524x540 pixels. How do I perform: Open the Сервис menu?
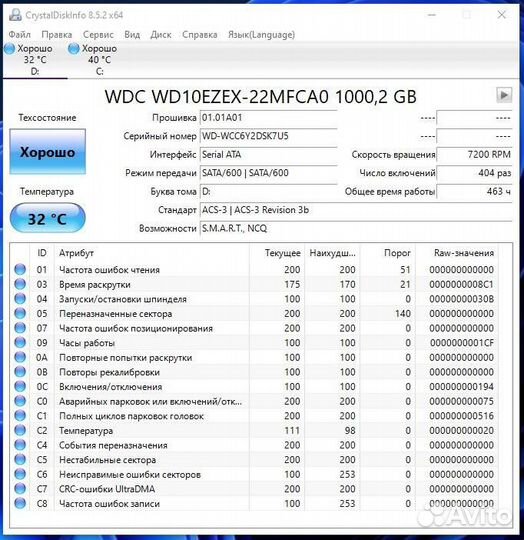click(98, 34)
